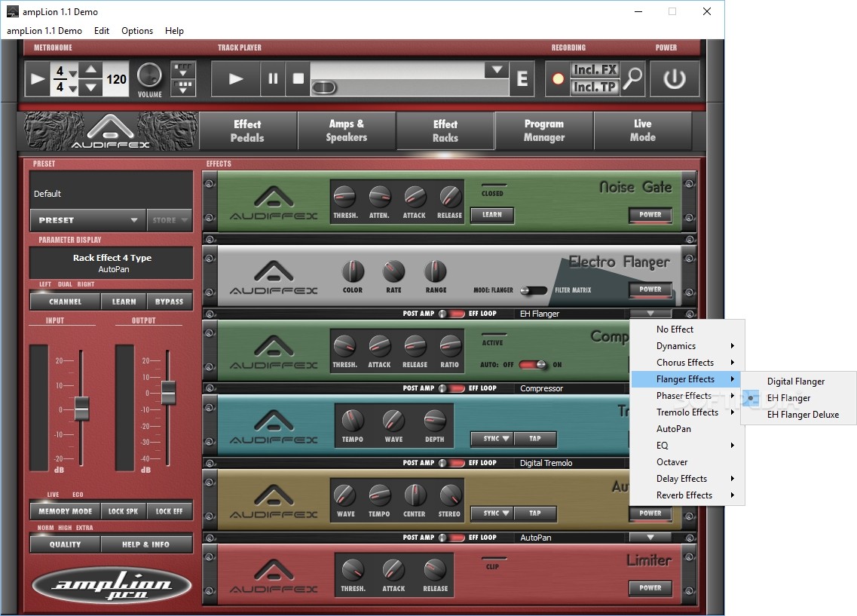Toggle EH Flanger Post Amp / Eff Loop switch
Viewport: 857px width, 616px height.
(x=451, y=314)
